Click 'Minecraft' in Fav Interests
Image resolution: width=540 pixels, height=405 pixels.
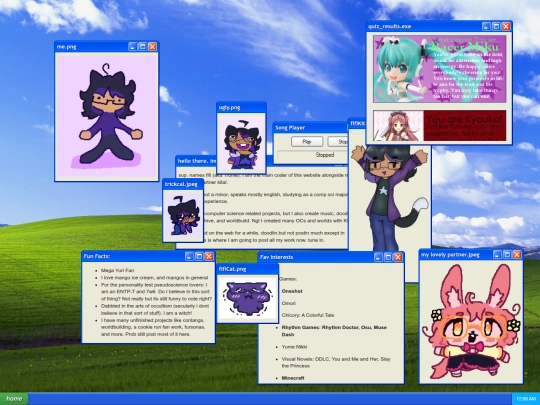pyautogui.click(x=293, y=378)
